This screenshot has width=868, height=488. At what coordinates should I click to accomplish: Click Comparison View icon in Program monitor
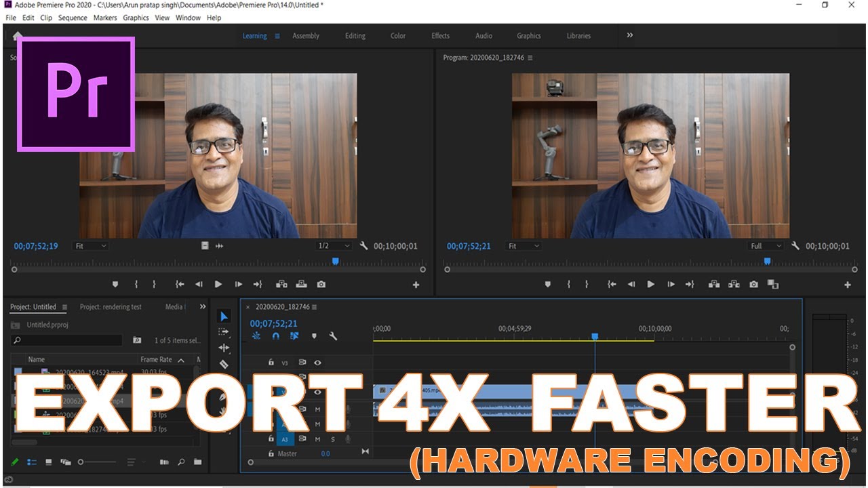coord(773,285)
